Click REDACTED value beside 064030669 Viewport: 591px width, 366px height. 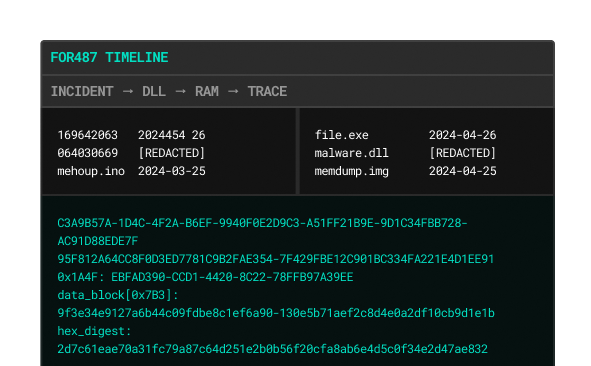click(171, 153)
